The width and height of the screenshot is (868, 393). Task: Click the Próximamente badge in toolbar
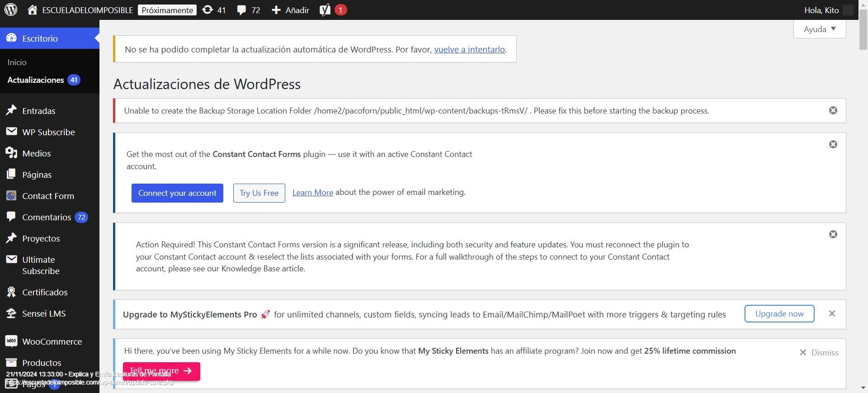(x=167, y=10)
